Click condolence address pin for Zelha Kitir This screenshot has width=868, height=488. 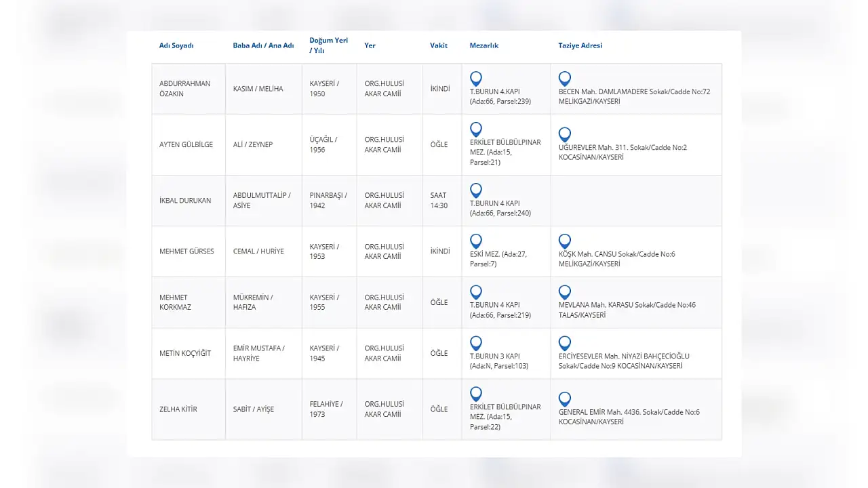click(565, 399)
